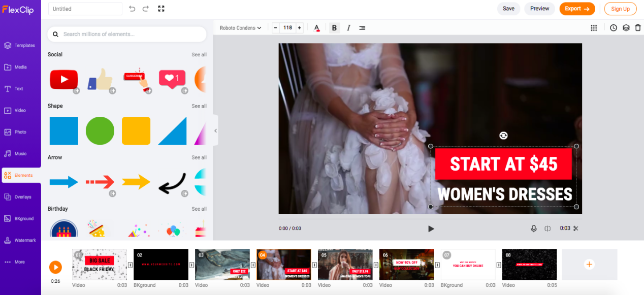Insert the red dashed arrow
This screenshot has height=295, width=644.
coord(100,182)
